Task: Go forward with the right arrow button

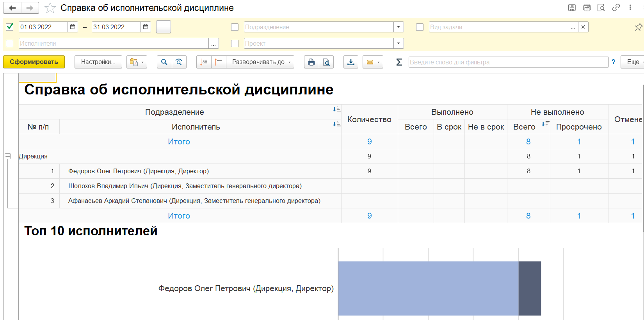Action: (30, 8)
